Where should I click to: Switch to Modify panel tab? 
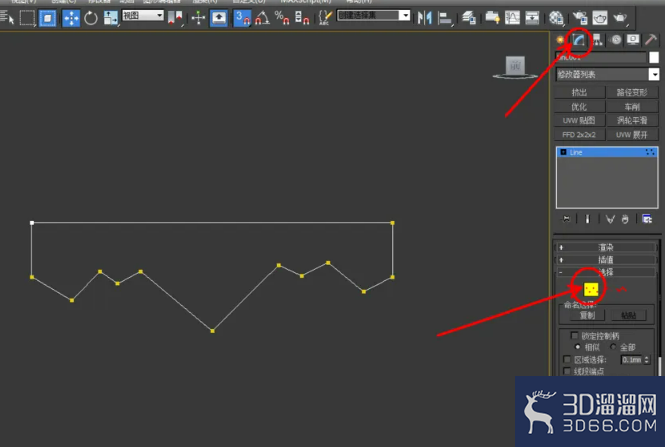coord(579,40)
